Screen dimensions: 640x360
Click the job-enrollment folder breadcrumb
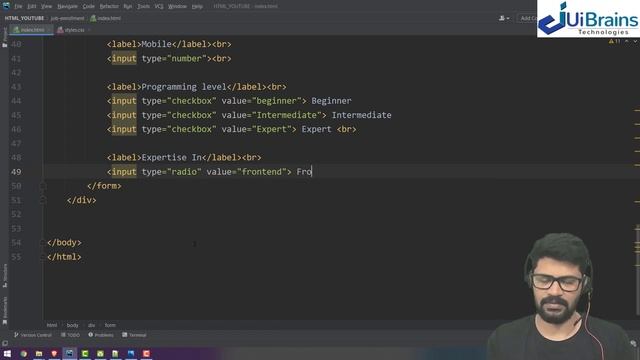67,18
